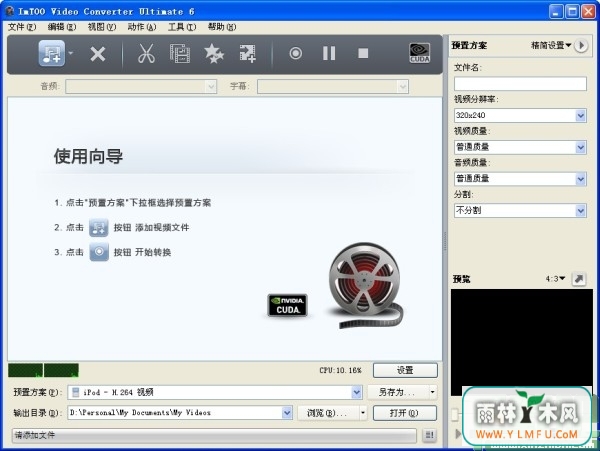Start conversion with the round Convert button
This screenshot has width=600, height=451.
click(295, 53)
